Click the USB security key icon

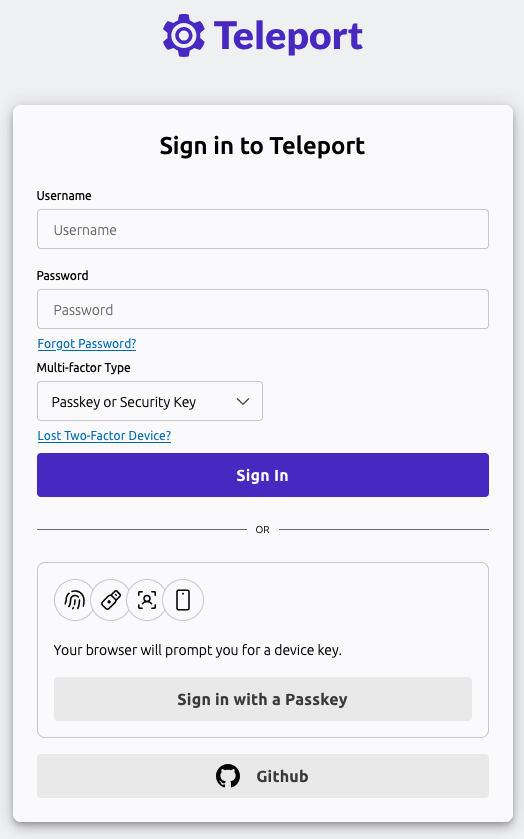tap(111, 600)
